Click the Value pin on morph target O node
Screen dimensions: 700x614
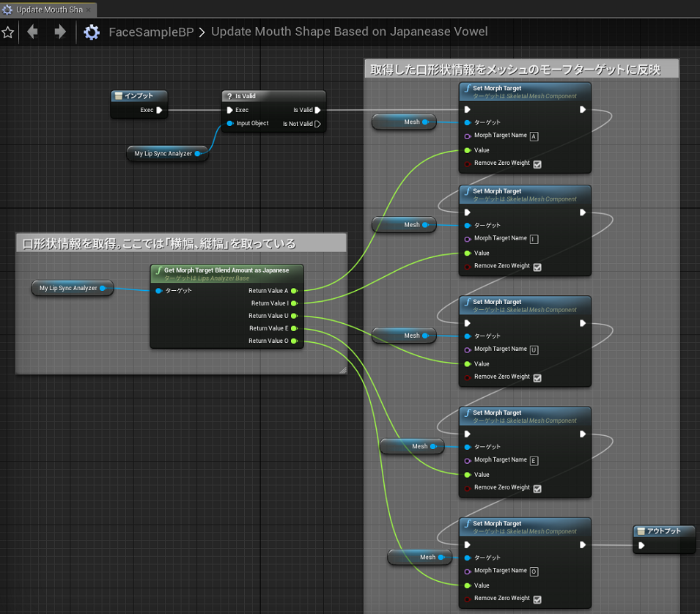468,585
